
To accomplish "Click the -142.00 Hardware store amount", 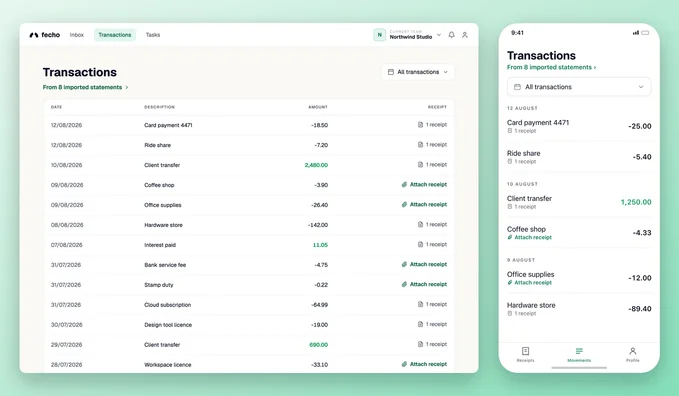I will tap(318, 225).
